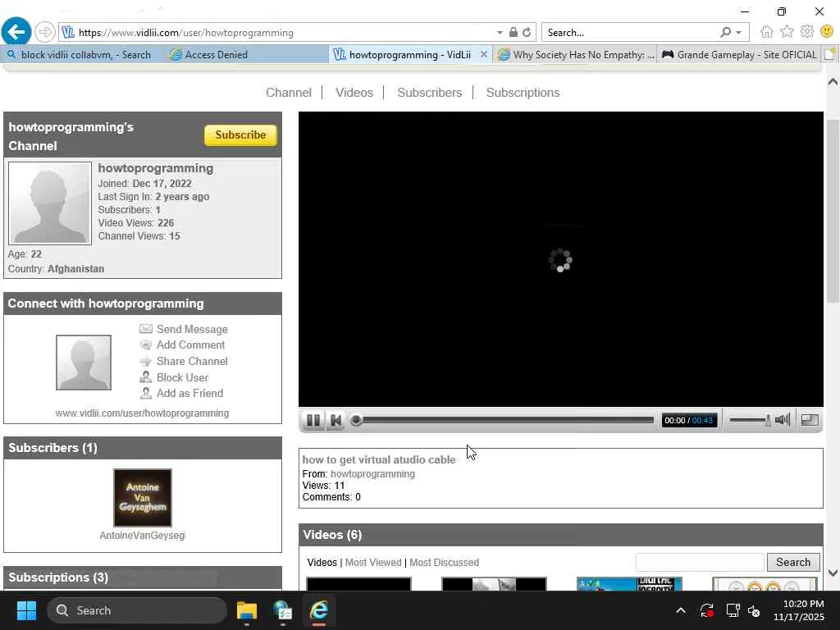Adjust the player volume slider

pyautogui.click(x=750, y=420)
